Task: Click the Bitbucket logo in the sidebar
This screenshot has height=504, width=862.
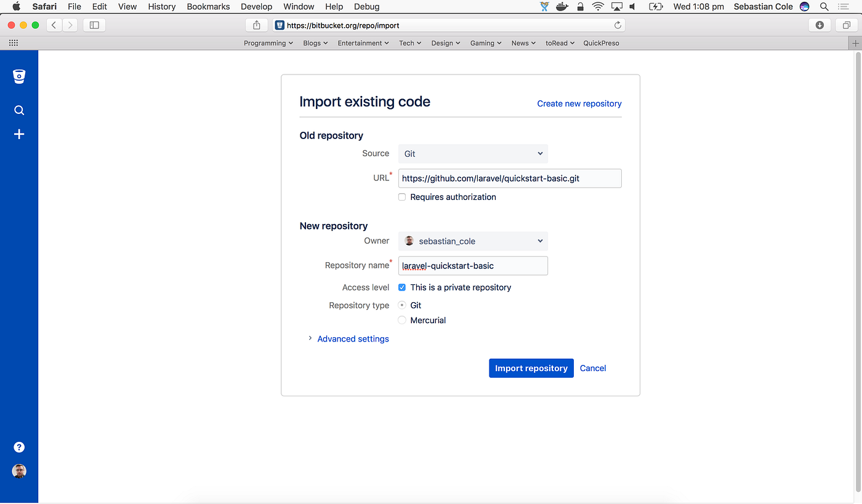Action: click(19, 76)
